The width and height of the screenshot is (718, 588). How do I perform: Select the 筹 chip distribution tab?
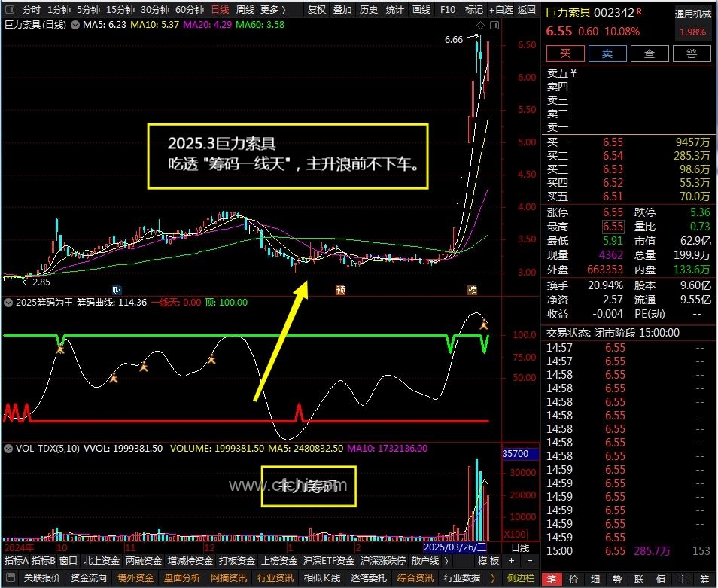click(704, 579)
